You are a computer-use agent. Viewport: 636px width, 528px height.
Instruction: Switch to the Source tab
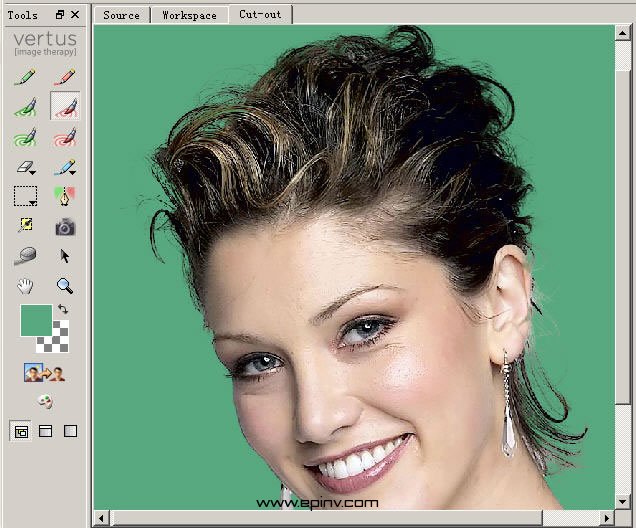click(121, 15)
